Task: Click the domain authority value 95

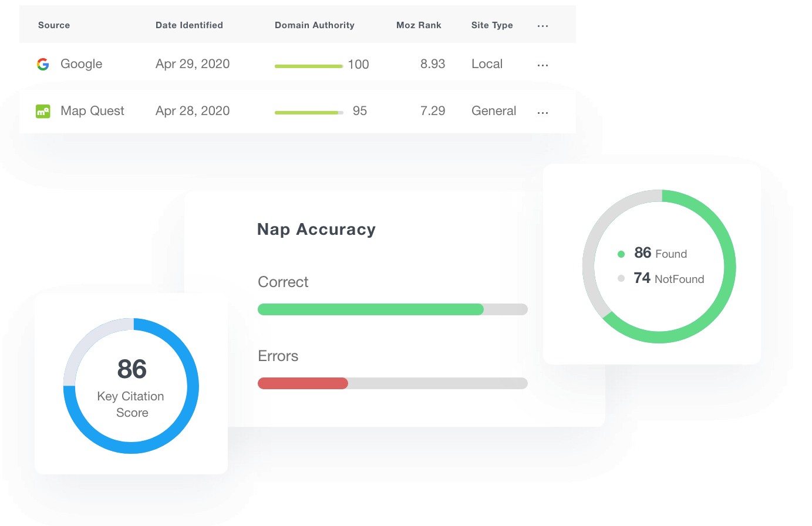Action: click(x=360, y=111)
